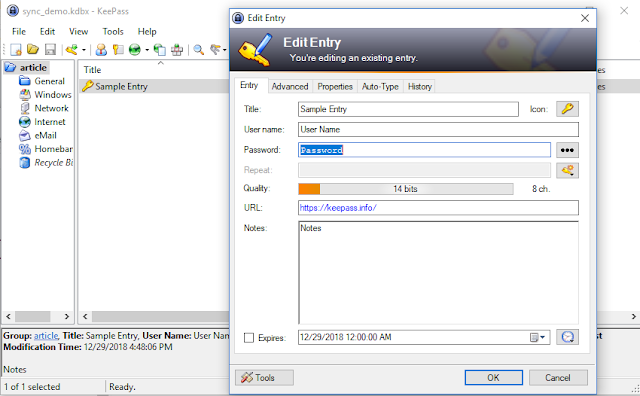Click into the Password field
Viewport: 640px width, 396px height.
point(424,150)
